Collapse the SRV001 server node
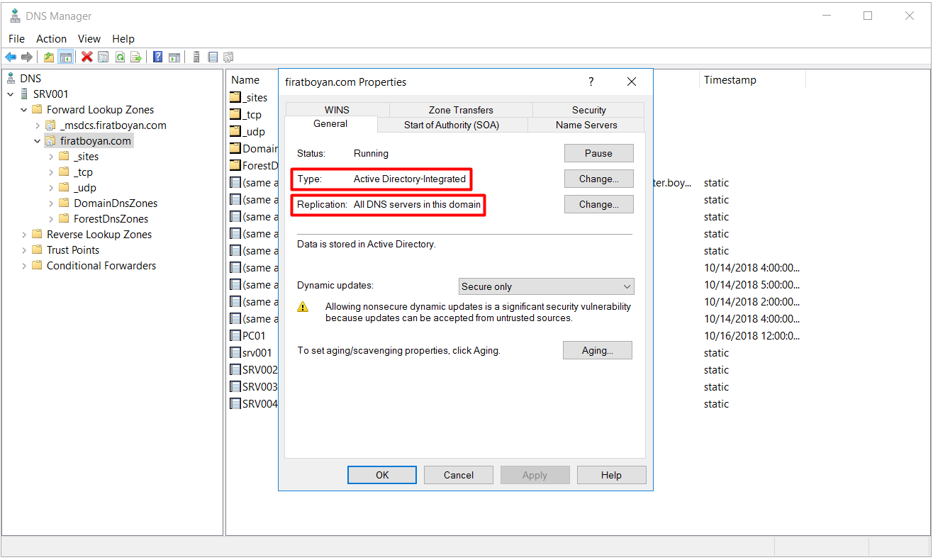Viewport: 933px width, 560px height. (x=11, y=94)
